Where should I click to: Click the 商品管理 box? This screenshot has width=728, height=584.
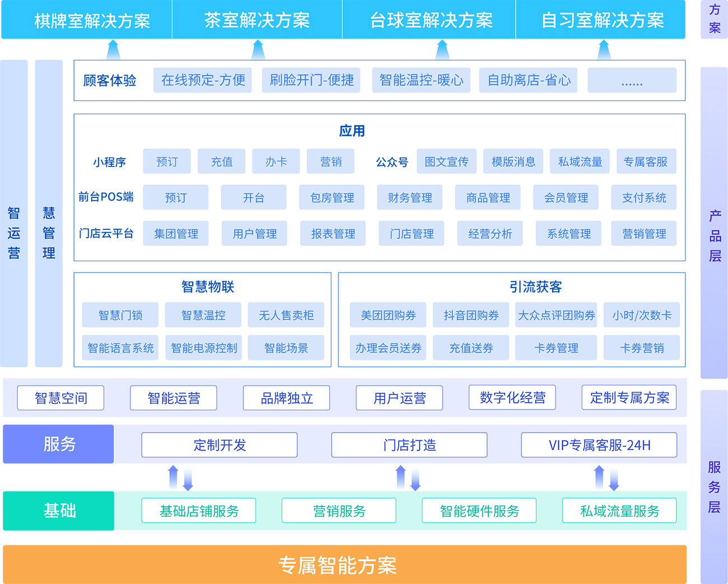(488, 197)
